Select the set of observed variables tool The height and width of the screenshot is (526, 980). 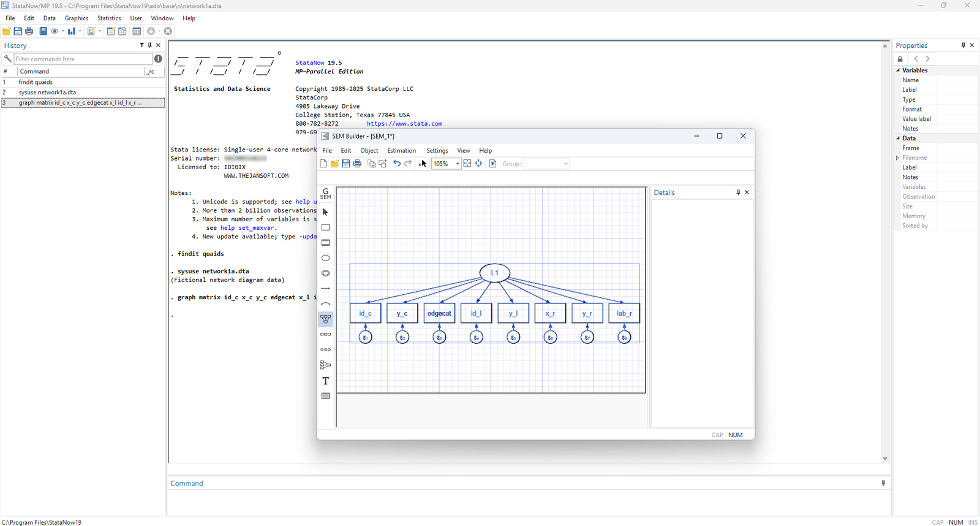tap(326, 335)
